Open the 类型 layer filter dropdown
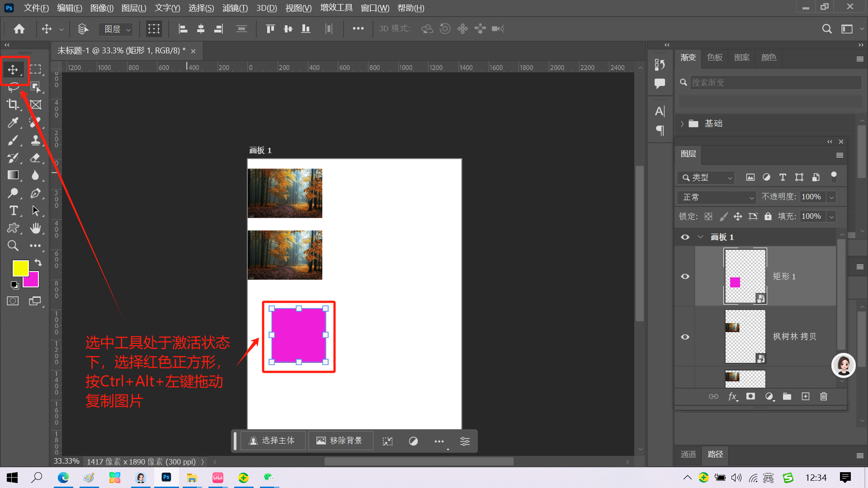868x488 pixels. click(706, 178)
